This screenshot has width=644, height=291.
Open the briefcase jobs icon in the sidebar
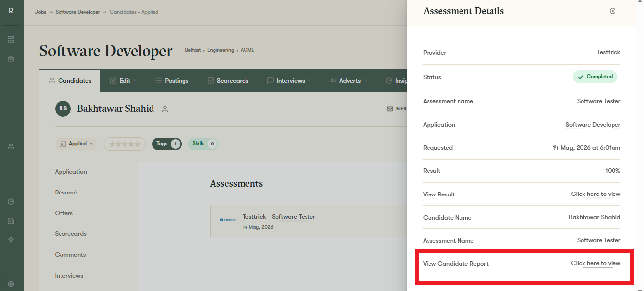11,59
